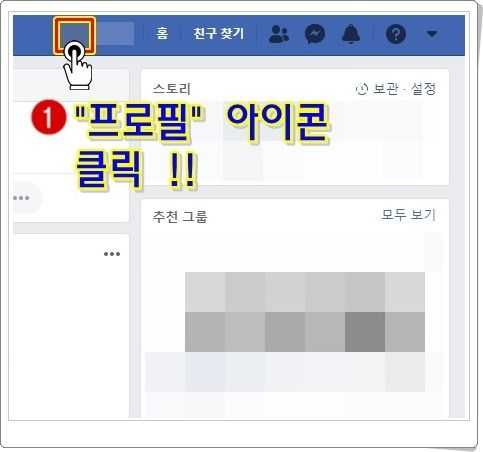Select the 스토리 section heading
This screenshot has height=452, width=483.
[x=172, y=89]
